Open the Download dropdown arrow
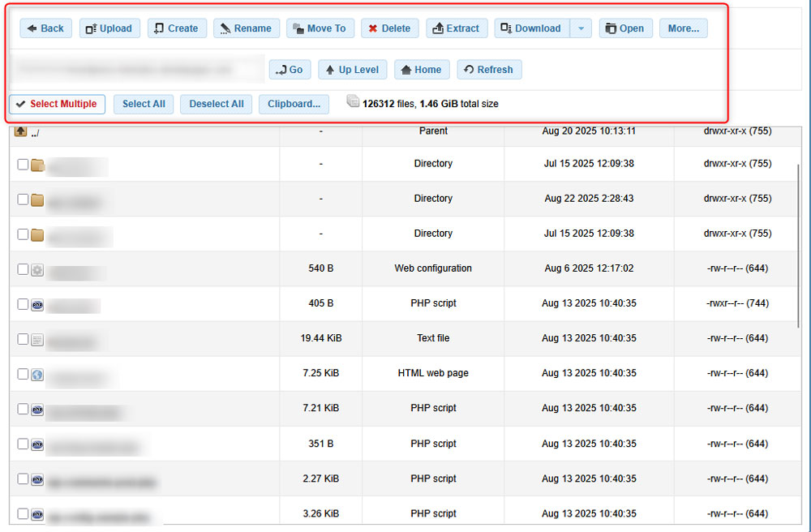The width and height of the screenshot is (811, 532). pos(581,28)
